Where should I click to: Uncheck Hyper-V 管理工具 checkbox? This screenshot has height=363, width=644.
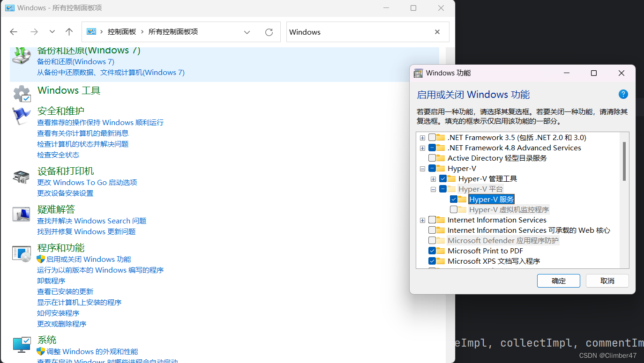pos(443,179)
